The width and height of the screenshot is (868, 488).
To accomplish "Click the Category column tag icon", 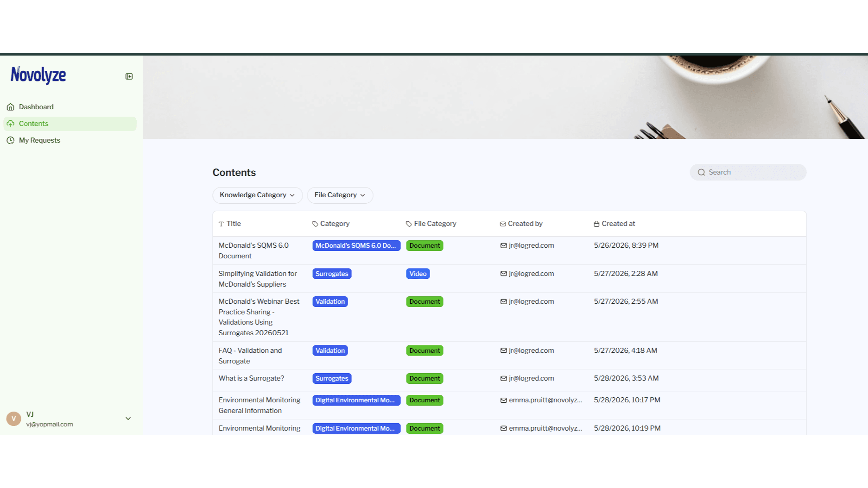I will (x=315, y=224).
